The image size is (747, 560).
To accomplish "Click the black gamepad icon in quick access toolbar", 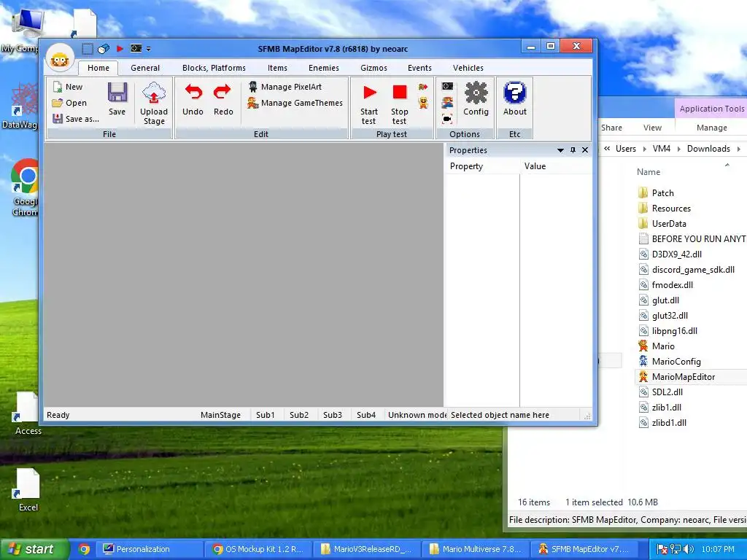I will (x=136, y=49).
